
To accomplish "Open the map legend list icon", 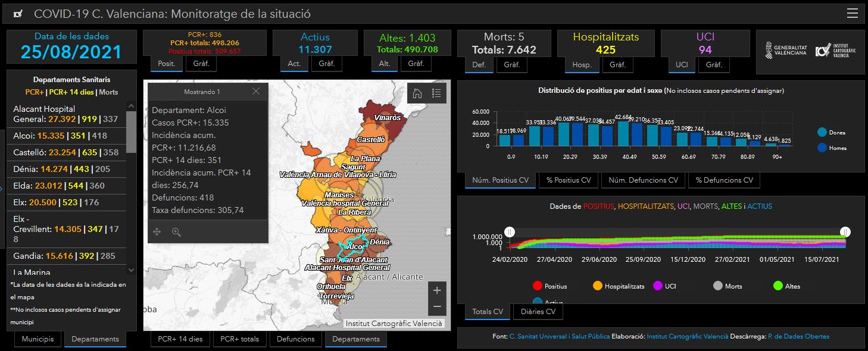I will point(436,93).
